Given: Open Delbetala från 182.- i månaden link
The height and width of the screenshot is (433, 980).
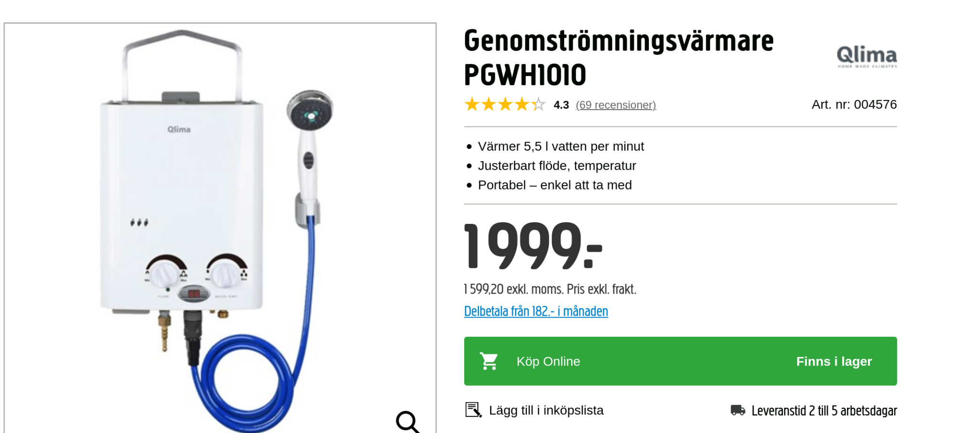Looking at the screenshot, I should pos(536,311).
